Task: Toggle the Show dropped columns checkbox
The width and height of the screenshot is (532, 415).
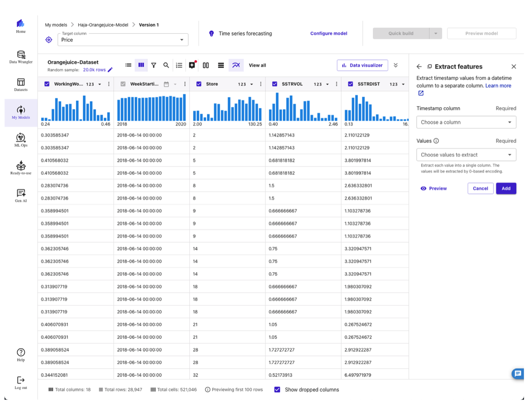Action: tap(277, 390)
